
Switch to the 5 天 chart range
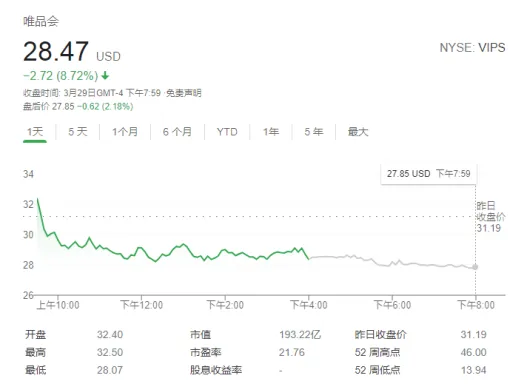(78, 132)
